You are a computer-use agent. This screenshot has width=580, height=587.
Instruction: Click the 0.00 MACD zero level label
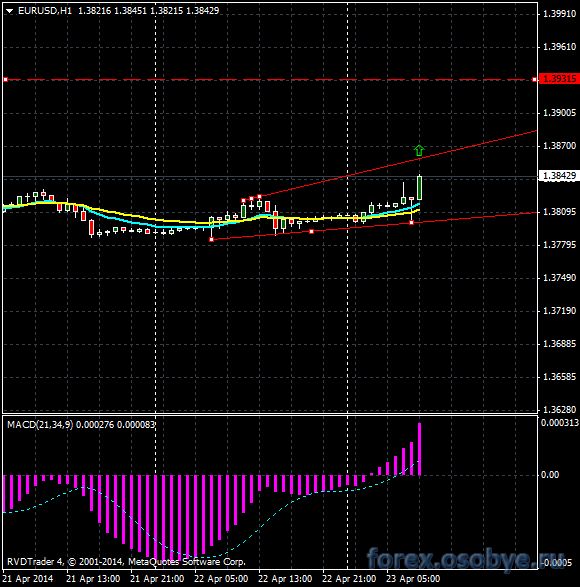(550, 475)
